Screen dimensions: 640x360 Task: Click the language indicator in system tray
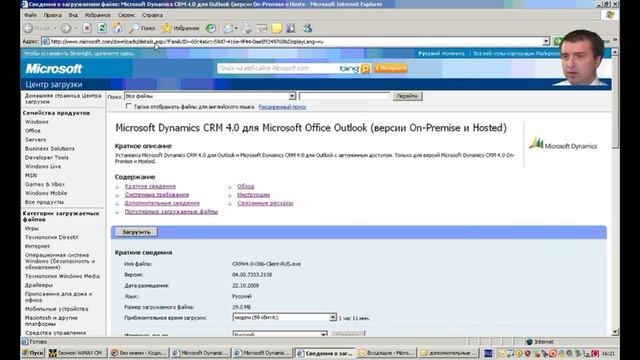pos(488,353)
